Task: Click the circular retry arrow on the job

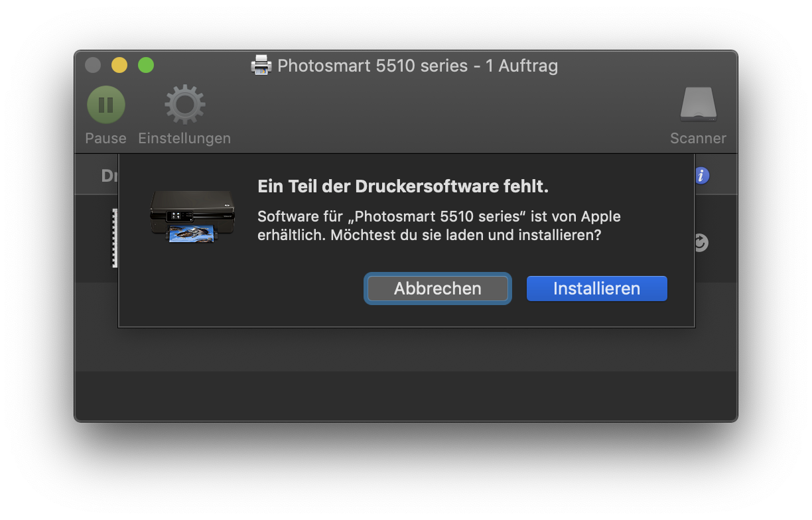Action: 702,243
